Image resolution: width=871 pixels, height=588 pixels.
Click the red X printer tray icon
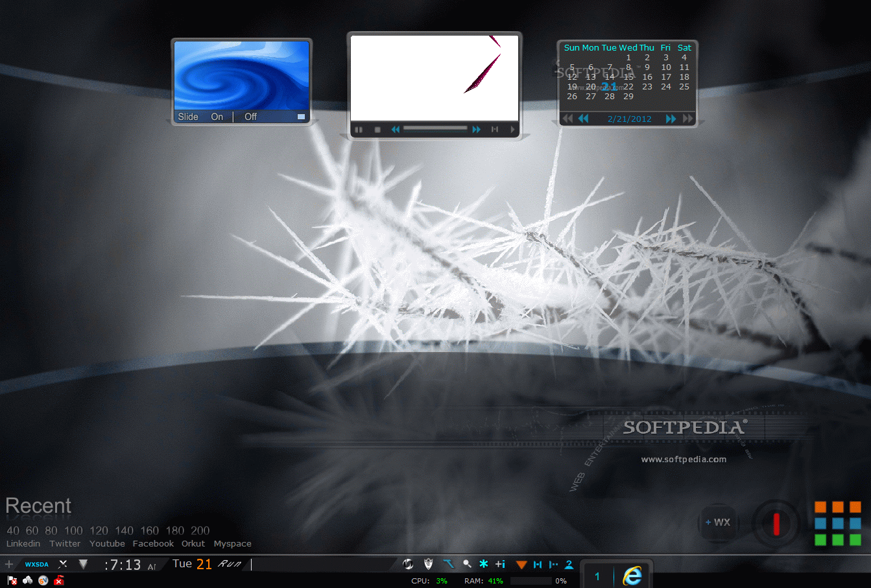[59, 580]
